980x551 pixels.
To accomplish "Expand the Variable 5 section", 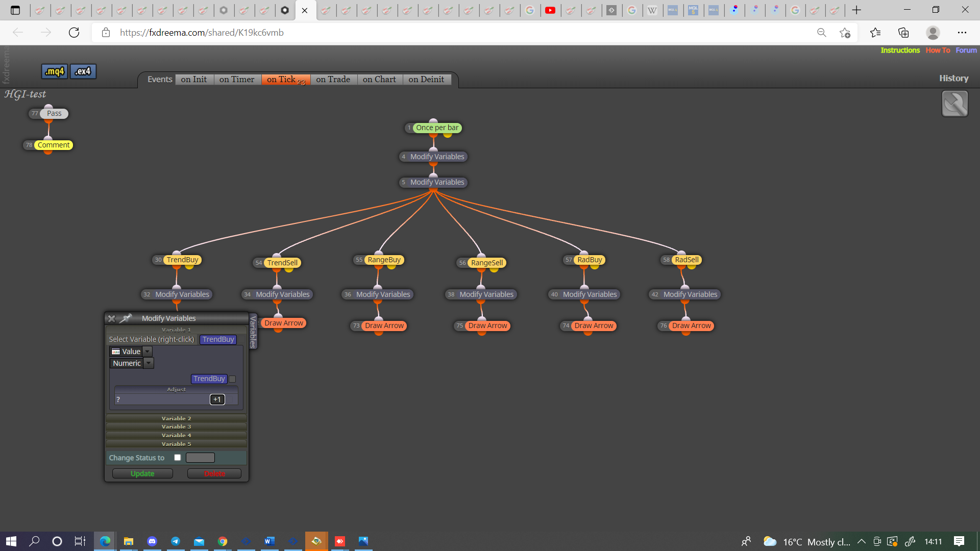I will point(176,444).
